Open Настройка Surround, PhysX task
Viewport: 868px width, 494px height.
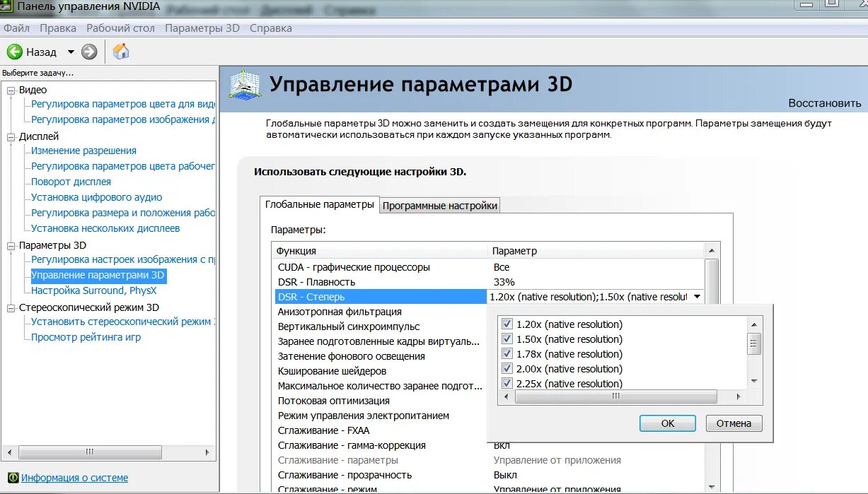[93, 290]
